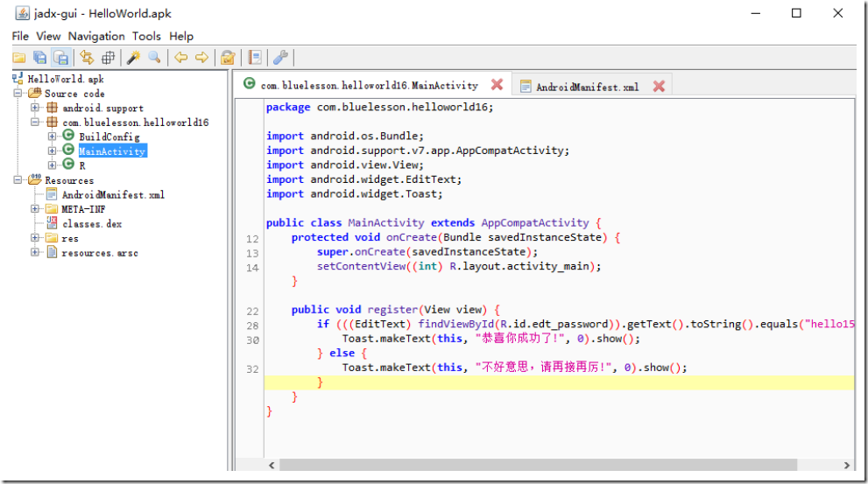Click the back navigation arrow

tap(180, 58)
